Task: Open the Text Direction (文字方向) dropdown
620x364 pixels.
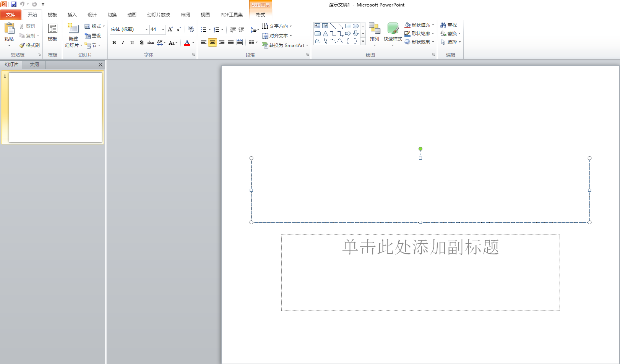Action: 277,26
